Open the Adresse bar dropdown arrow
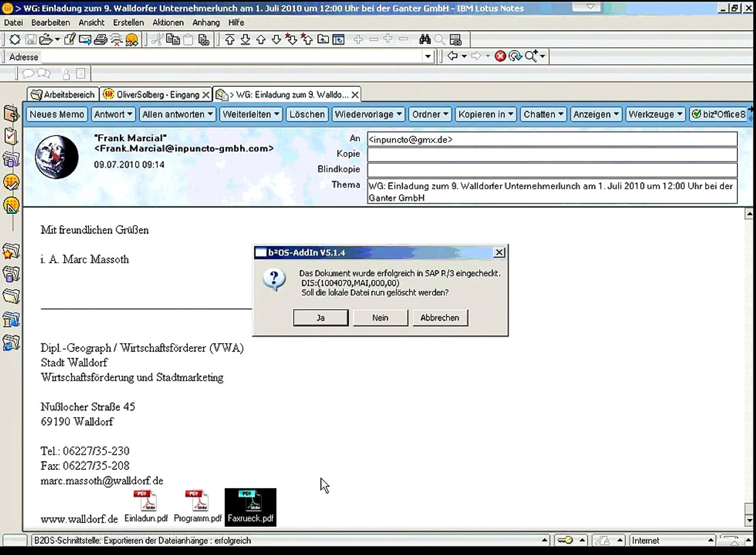The image size is (756, 555). coord(428,57)
